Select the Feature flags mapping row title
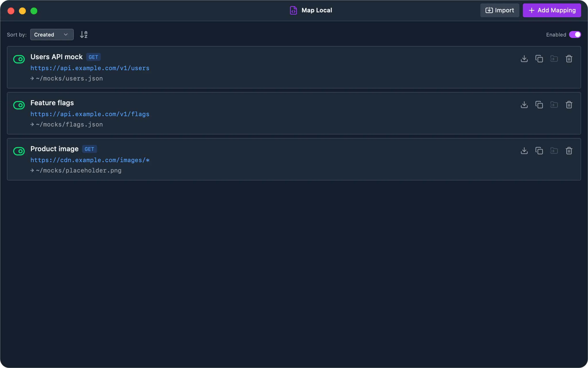 point(52,103)
